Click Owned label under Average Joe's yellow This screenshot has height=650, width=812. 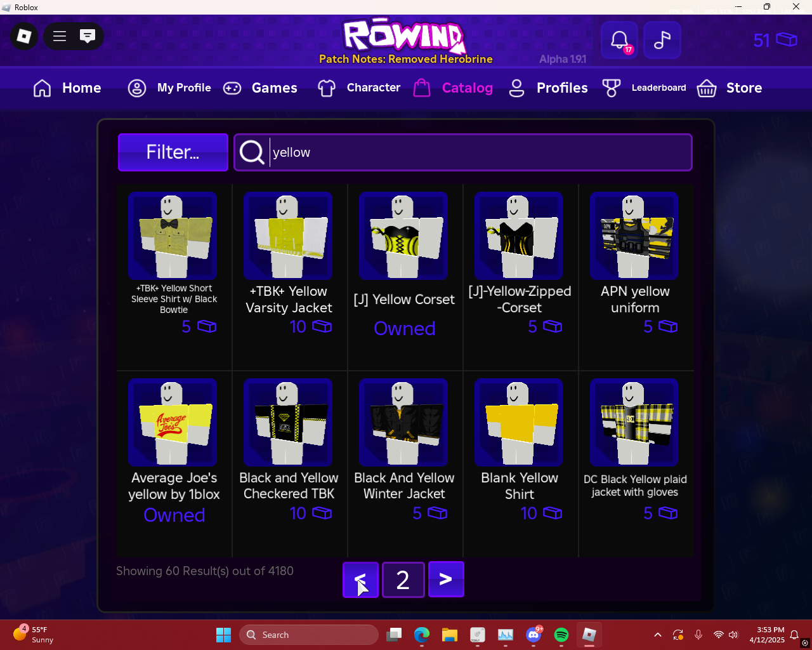click(x=174, y=515)
